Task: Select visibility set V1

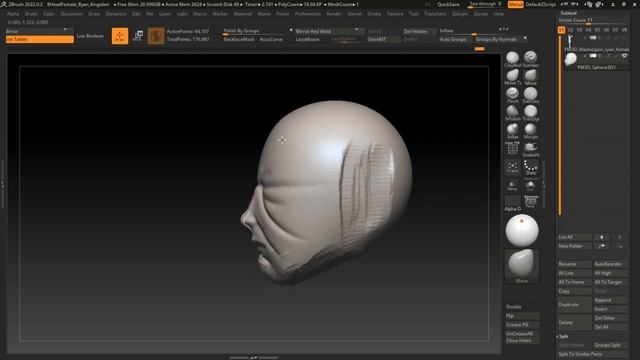Action: 561,30
